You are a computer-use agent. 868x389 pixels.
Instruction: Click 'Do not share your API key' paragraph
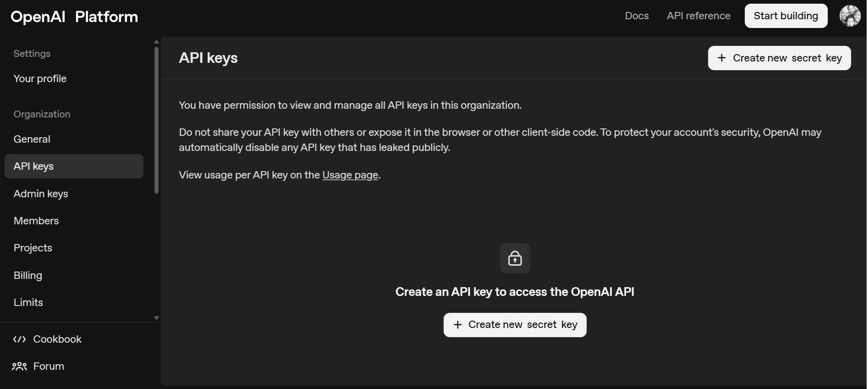(500, 140)
